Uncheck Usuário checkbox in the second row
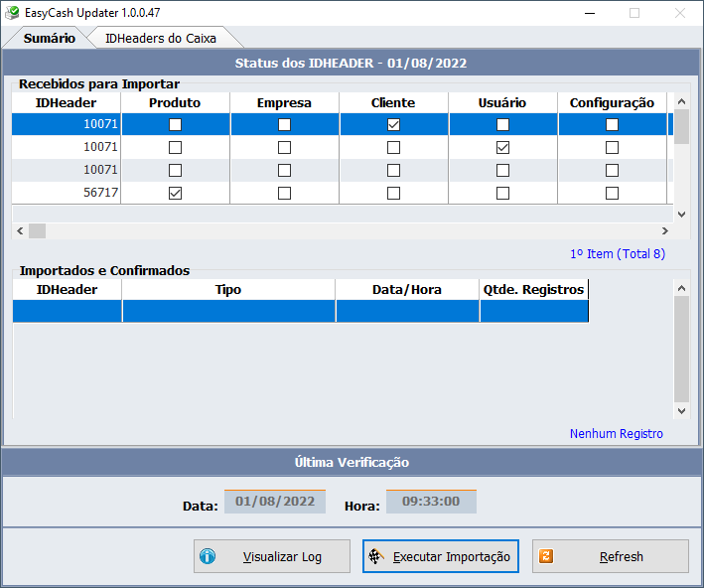Image resolution: width=704 pixels, height=588 pixels. click(x=503, y=148)
